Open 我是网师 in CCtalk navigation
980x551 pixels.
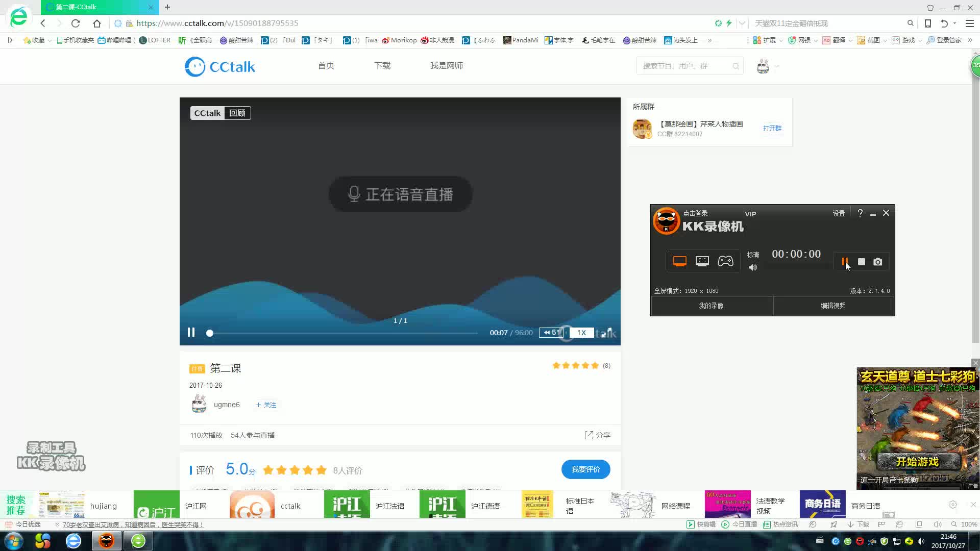pyautogui.click(x=447, y=66)
